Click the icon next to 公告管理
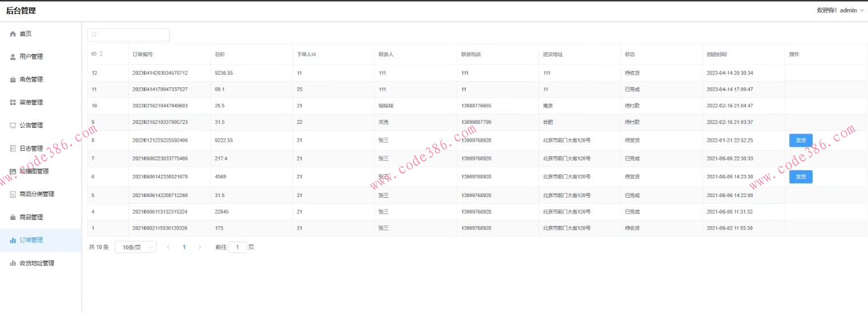Screen dimensions: 868x313 click(x=13, y=125)
